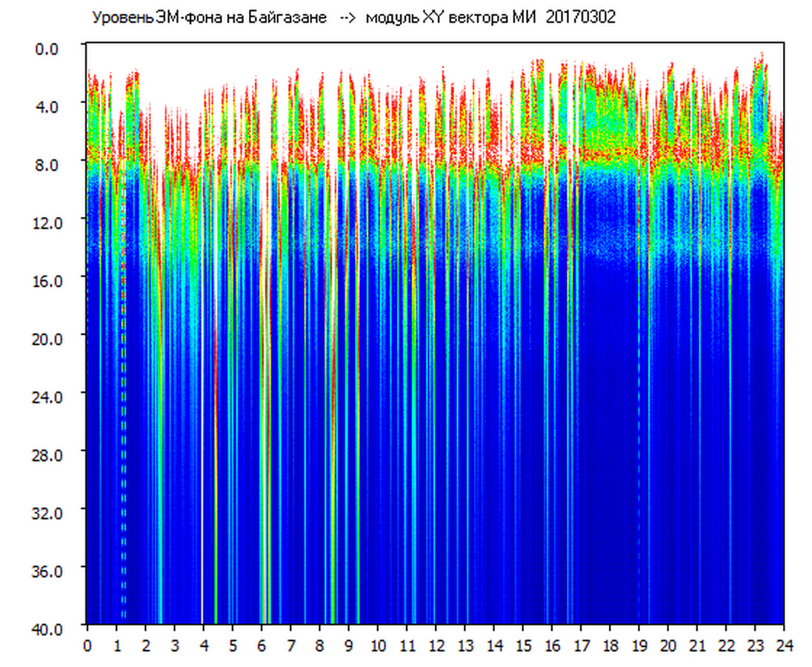Click the dashed vertical line near hour 1
Image resolution: width=812 pixels, height=667 pixels.
point(124,445)
